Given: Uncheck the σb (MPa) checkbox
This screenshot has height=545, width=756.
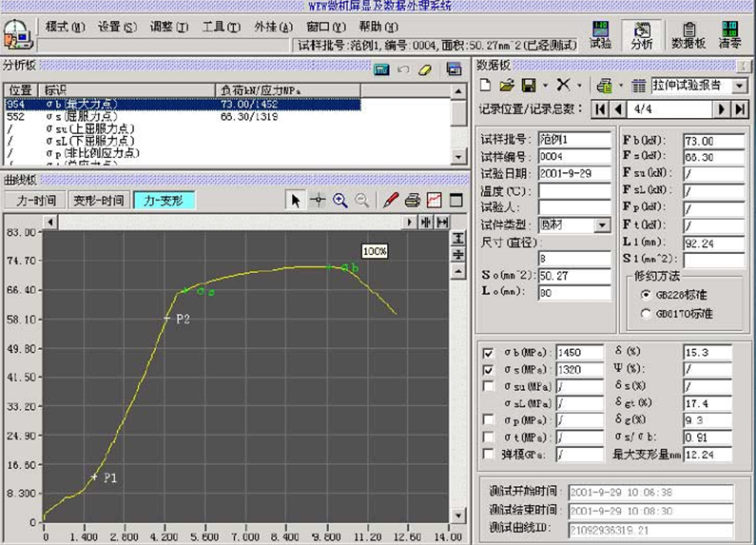Looking at the screenshot, I should coord(489,353).
